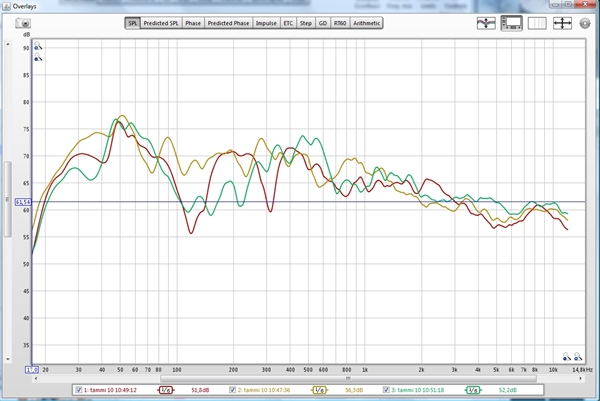This screenshot has height=401, width=600.
Task: Open the Step tab
Action: pyautogui.click(x=306, y=23)
